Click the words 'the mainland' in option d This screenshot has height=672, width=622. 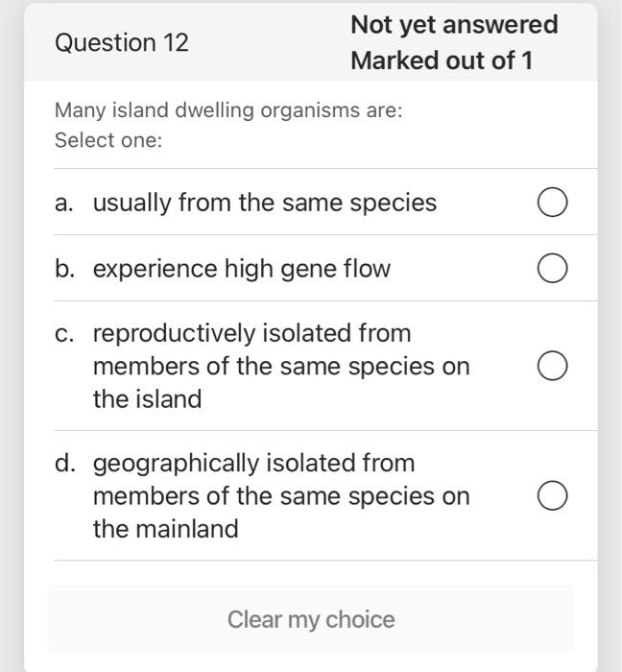pos(165,529)
